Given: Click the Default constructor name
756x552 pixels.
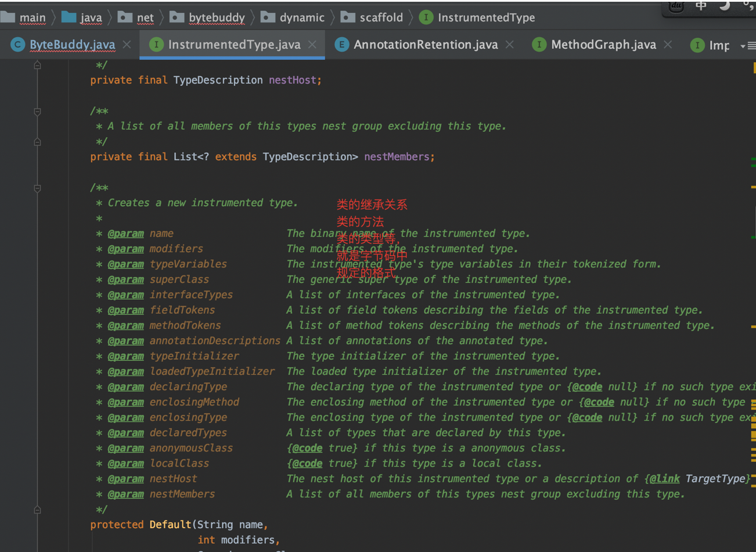Looking at the screenshot, I should [170, 525].
